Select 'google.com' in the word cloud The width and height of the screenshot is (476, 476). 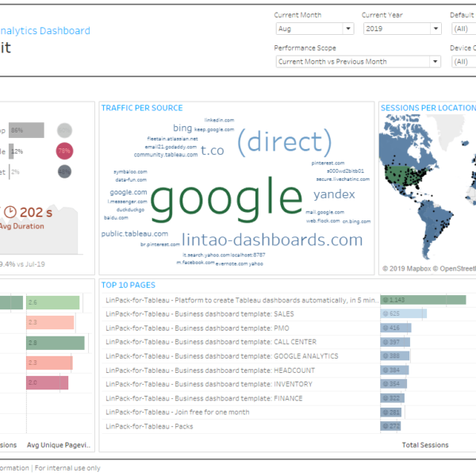click(129, 192)
